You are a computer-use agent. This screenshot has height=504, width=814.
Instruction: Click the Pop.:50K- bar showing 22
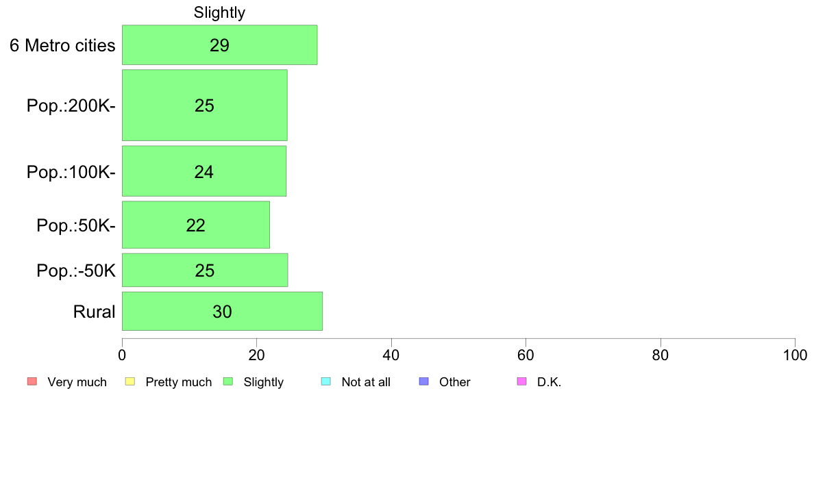pyautogui.click(x=196, y=225)
